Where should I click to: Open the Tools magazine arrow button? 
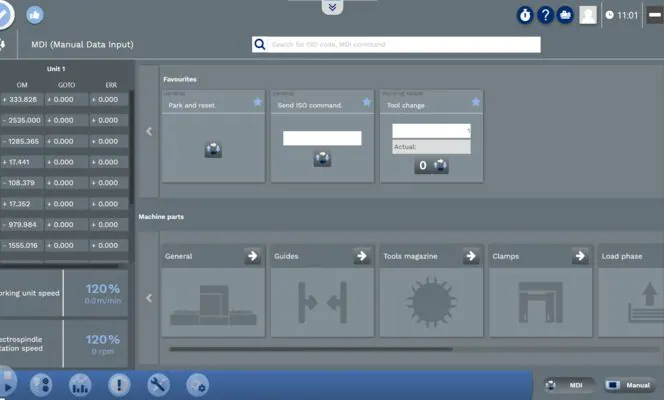pyautogui.click(x=471, y=256)
